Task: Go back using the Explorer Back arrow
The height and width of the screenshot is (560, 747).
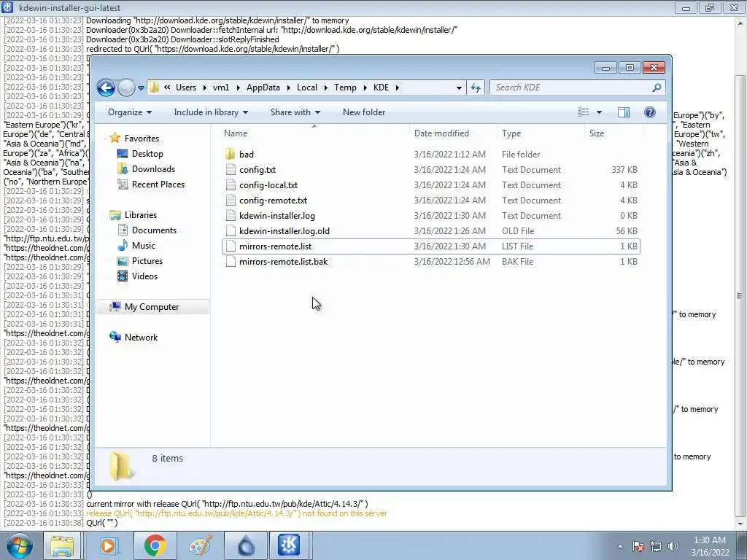Action: click(x=106, y=87)
